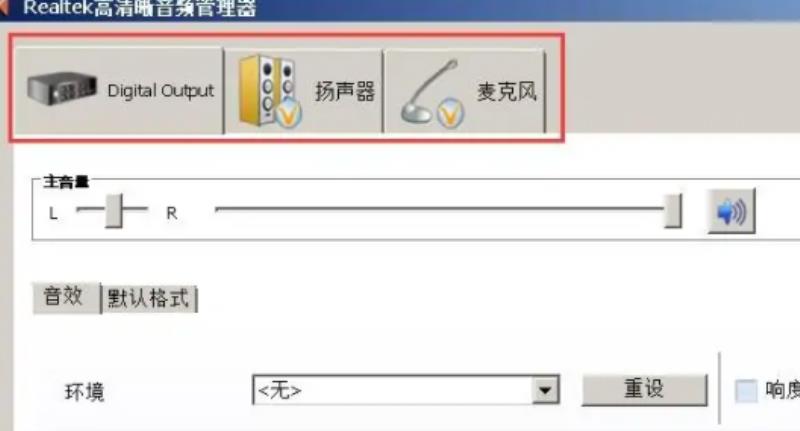Switch to the 麦克风 device tab
Image resolution: width=800 pixels, height=431 pixels.
click(x=465, y=91)
